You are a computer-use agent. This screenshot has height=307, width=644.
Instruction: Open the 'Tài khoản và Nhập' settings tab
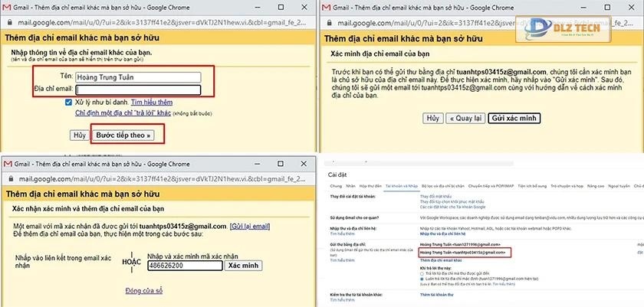tap(403, 186)
